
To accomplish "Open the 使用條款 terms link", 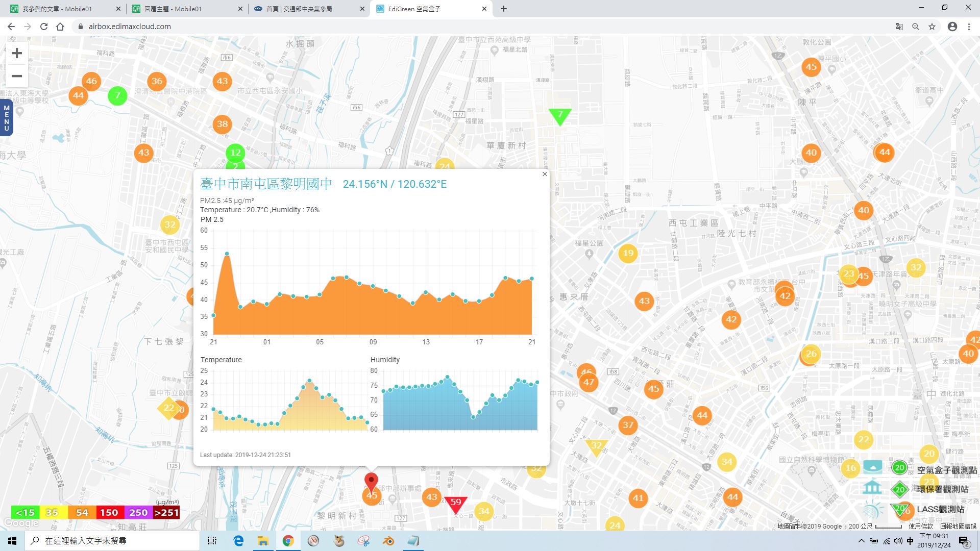I will pos(921,526).
